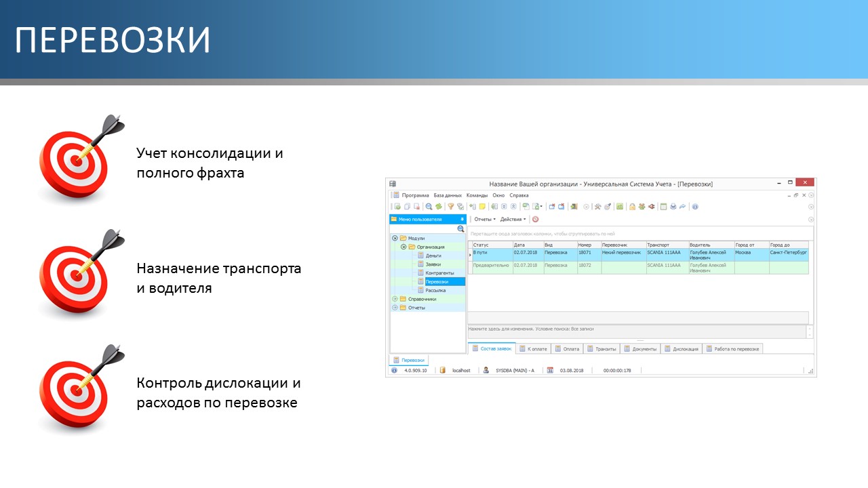Viewport: 868px width, 488px height.
Task: Click the printer icon in toolbar
Action: pyautogui.click(x=673, y=207)
